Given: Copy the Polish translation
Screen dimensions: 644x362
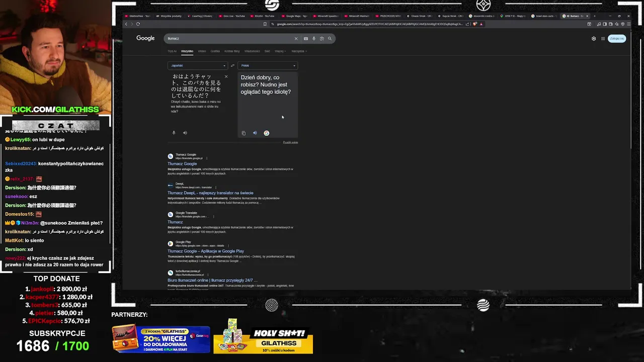Looking at the screenshot, I should click(244, 133).
